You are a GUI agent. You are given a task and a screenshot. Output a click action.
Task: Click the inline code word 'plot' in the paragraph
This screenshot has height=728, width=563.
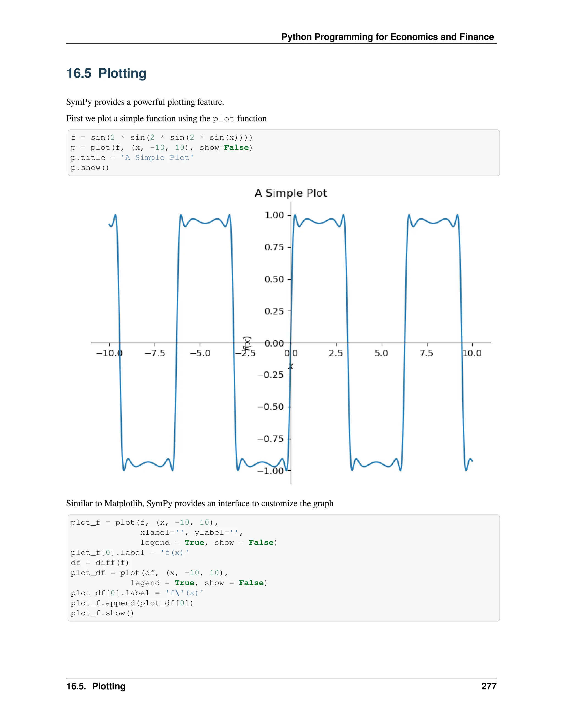(223, 119)
